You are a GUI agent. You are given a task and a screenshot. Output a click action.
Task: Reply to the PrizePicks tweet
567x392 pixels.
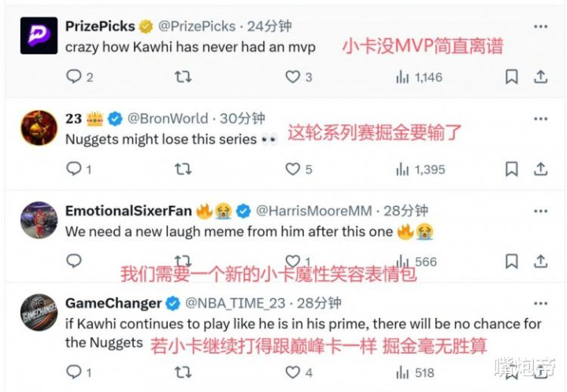74,76
